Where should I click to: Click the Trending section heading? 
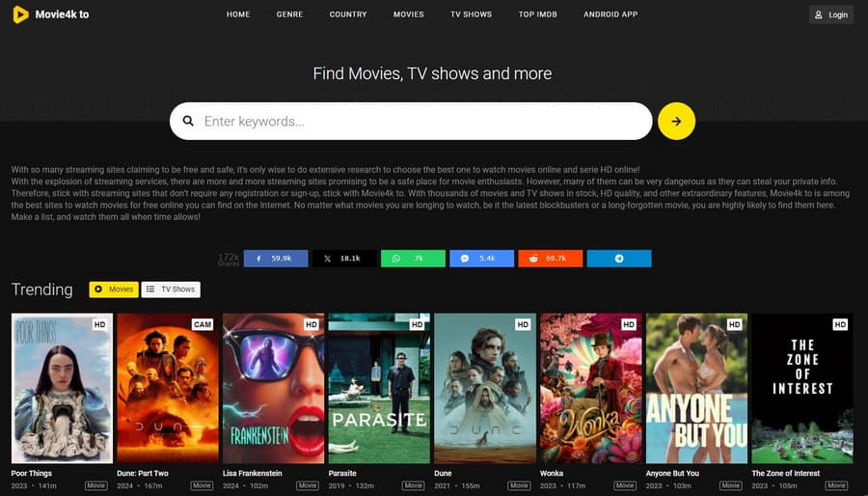coord(42,289)
